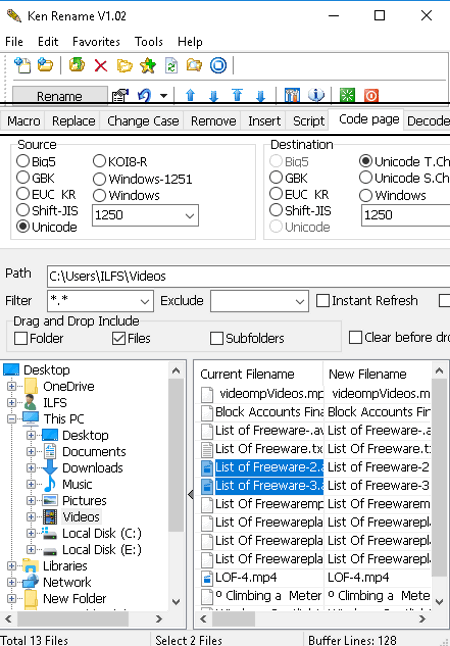This screenshot has width=450, height=646.
Task: Click the add folder icon in toolbar
Action: pyautogui.click(x=45, y=65)
